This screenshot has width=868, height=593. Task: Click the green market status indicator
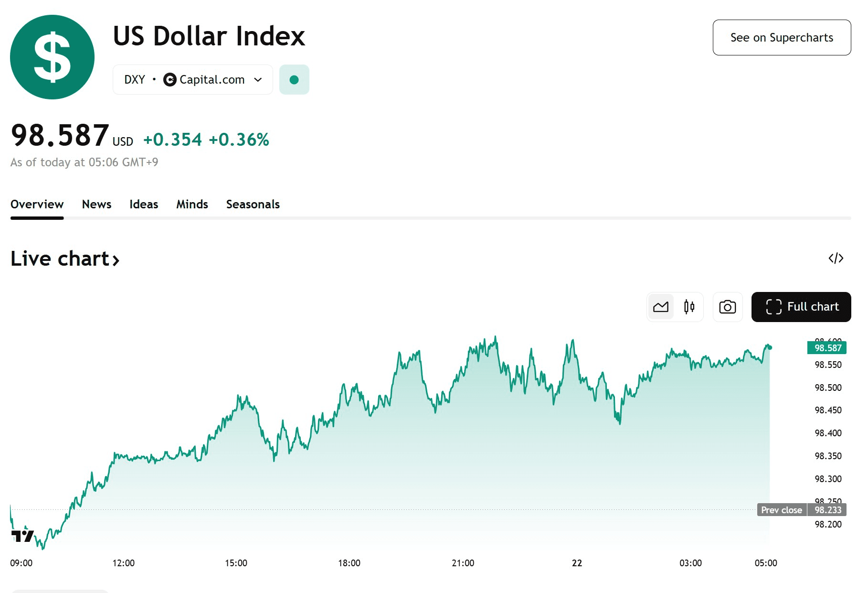(x=294, y=80)
